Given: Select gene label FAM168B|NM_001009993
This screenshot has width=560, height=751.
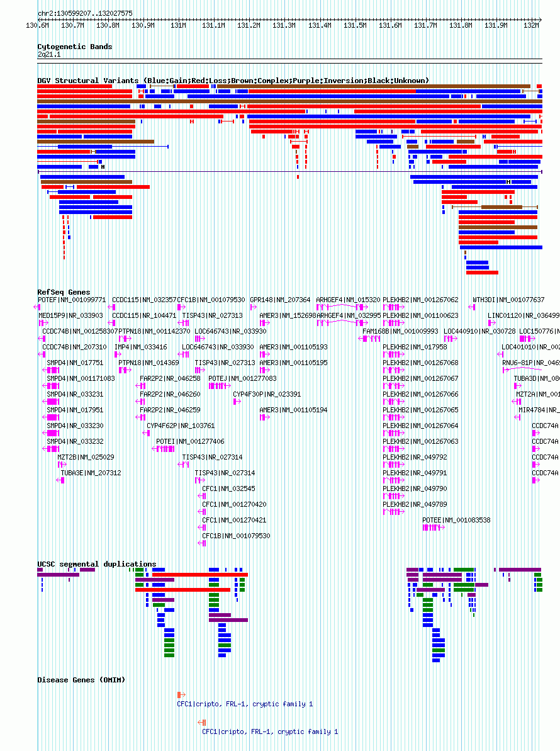Looking at the screenshot, I should tap(401, 332).
